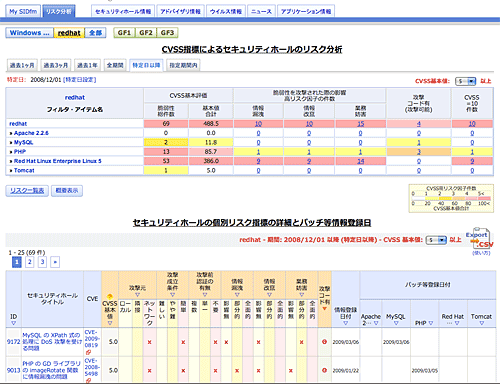This screenshot has height=384, width=500.
Task: Click exploit code icon in row 9013
Action: tap(324, 370)
